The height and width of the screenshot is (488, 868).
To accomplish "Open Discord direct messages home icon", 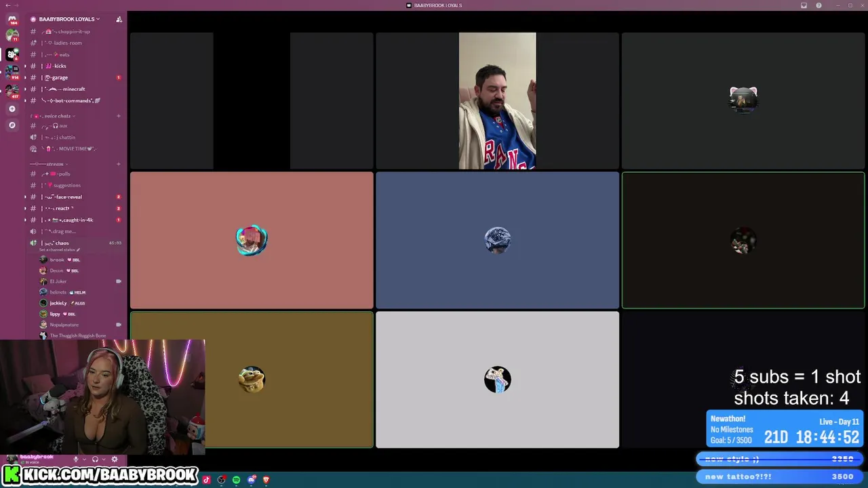I will point(12,18).
